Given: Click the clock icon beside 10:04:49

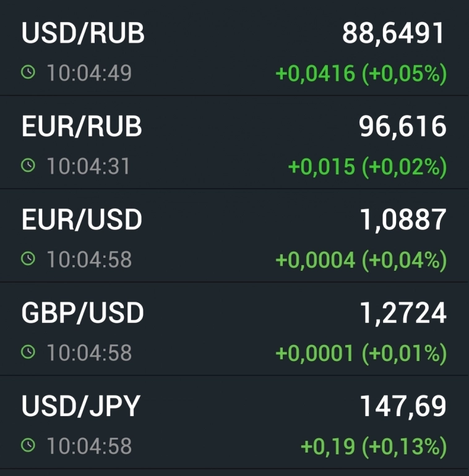Looking at the screenshot, I should 28,73.
